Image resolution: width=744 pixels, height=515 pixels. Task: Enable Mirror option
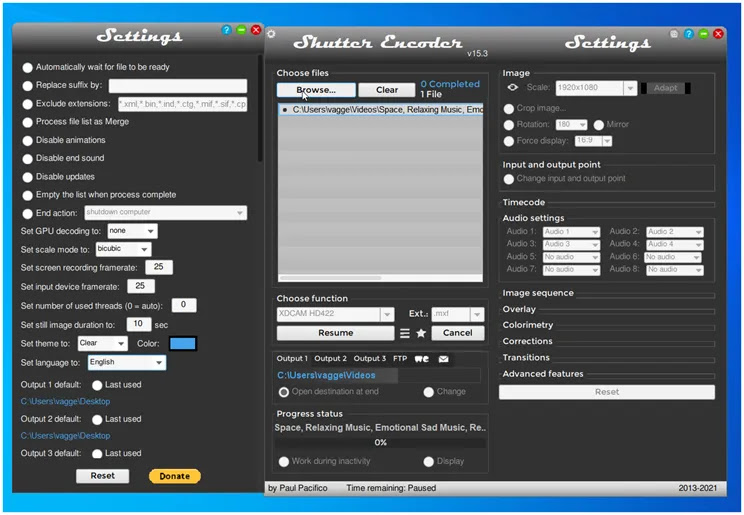point(599,125)
